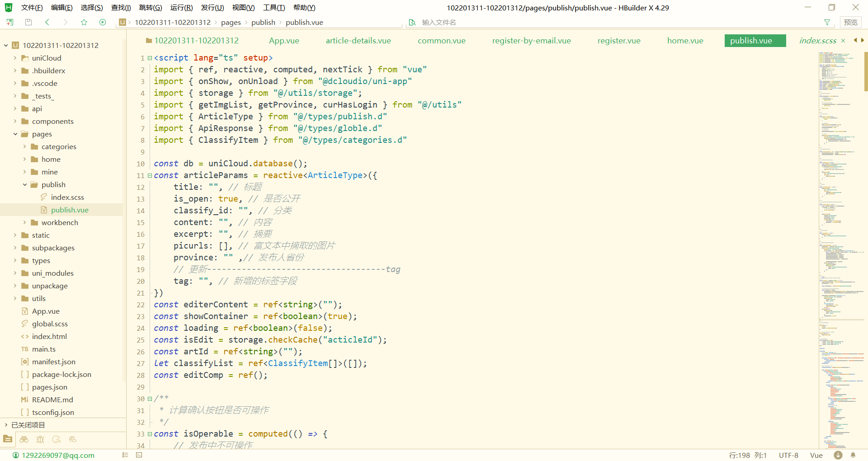Click the sync/refresh icon at bottom sidebar
Image resolution: width=868 pixels, height=461 pixels.
point(57,439)
